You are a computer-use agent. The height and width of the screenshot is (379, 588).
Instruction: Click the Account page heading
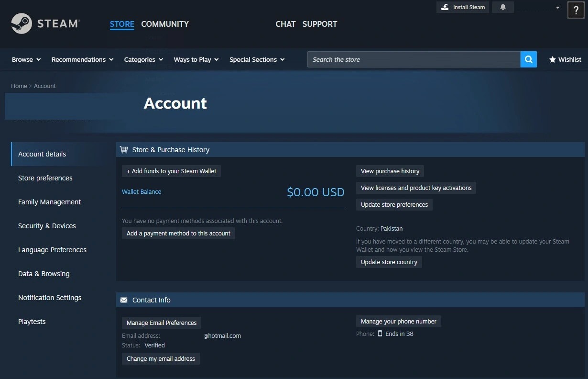tap(175, 103)
